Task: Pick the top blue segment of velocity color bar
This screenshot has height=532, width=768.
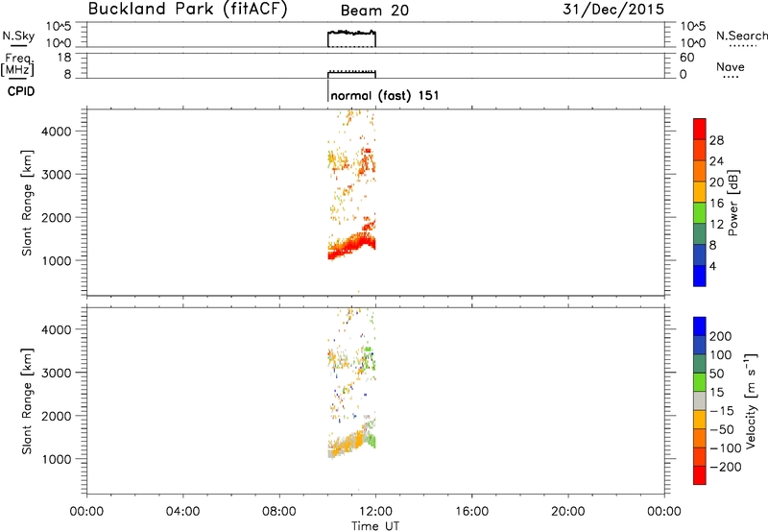Action: pos(700,326)
